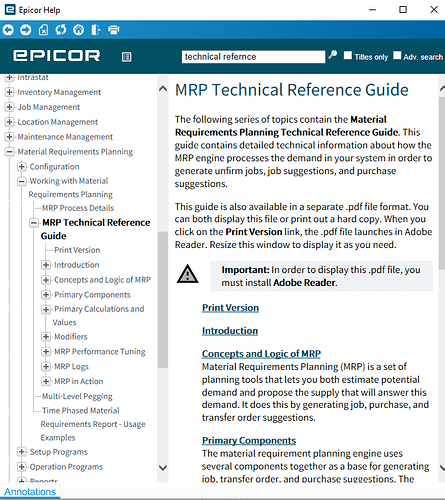
Task: Open the Introduction link in content
Action: [x=230, y=331]
